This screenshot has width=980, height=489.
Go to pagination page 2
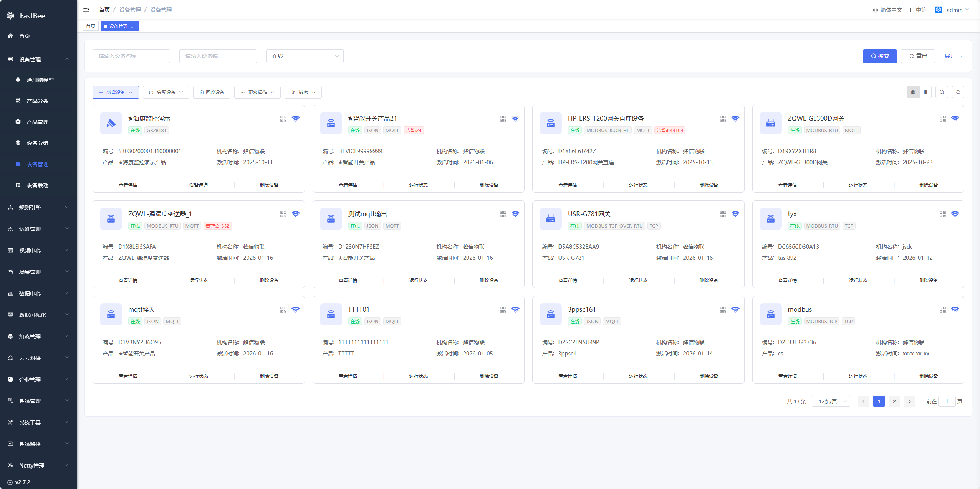894,401
